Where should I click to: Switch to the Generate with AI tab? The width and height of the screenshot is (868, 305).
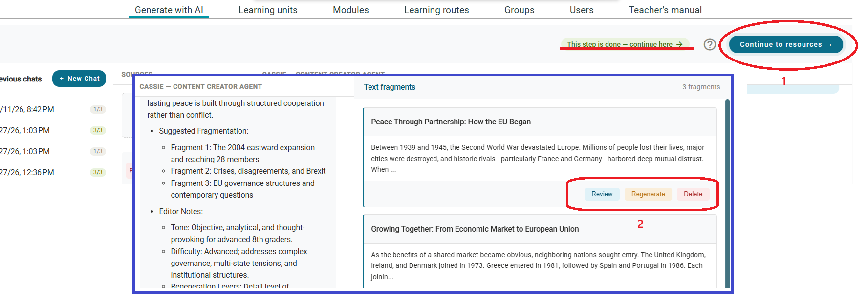tap(169, 10)
